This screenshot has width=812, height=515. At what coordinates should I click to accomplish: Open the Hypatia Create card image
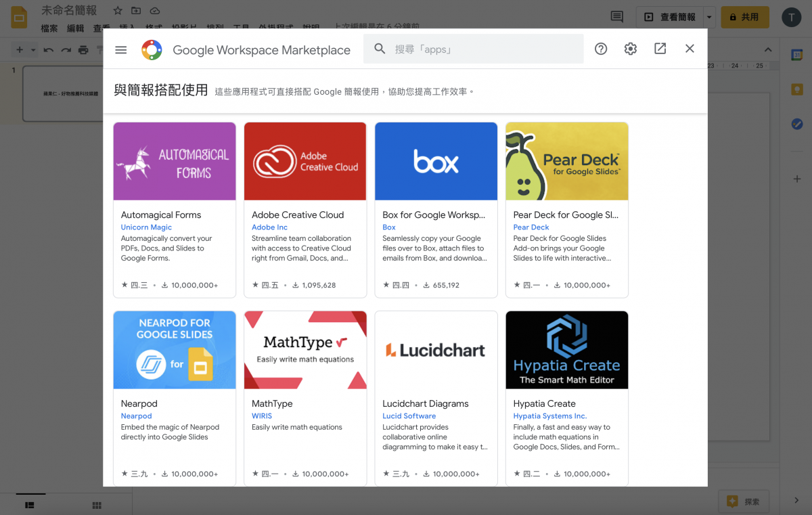point(567,350)
